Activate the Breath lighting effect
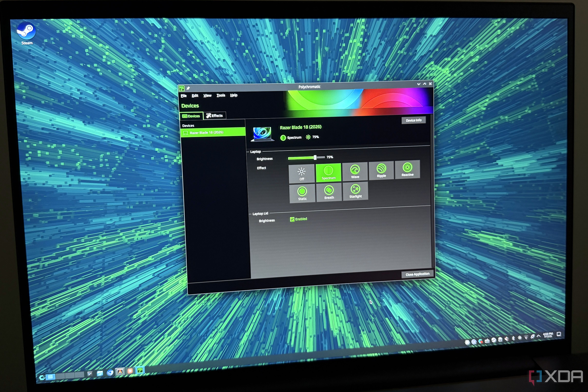The width and height of the screenshot is (588, 392). click(329, 192)
